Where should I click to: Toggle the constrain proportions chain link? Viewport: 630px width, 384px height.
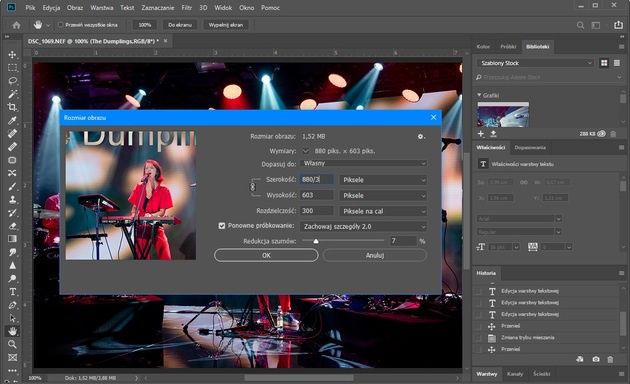[x=252, y=187]
